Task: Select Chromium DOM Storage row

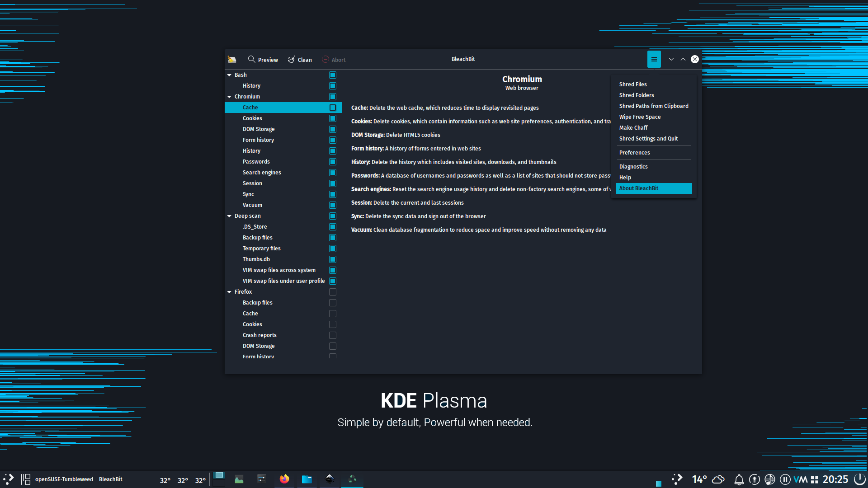Action: (283, 129)
